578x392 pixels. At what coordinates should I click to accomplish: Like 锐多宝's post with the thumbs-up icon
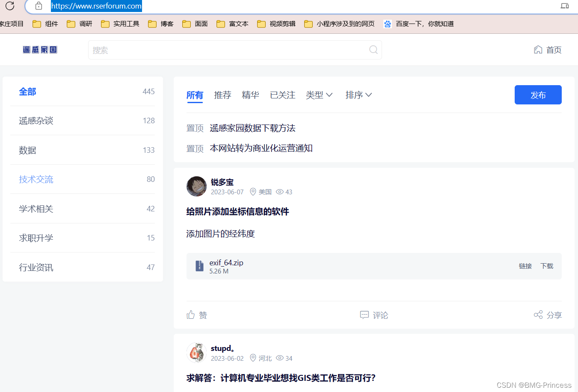click(x=191, y=315)
